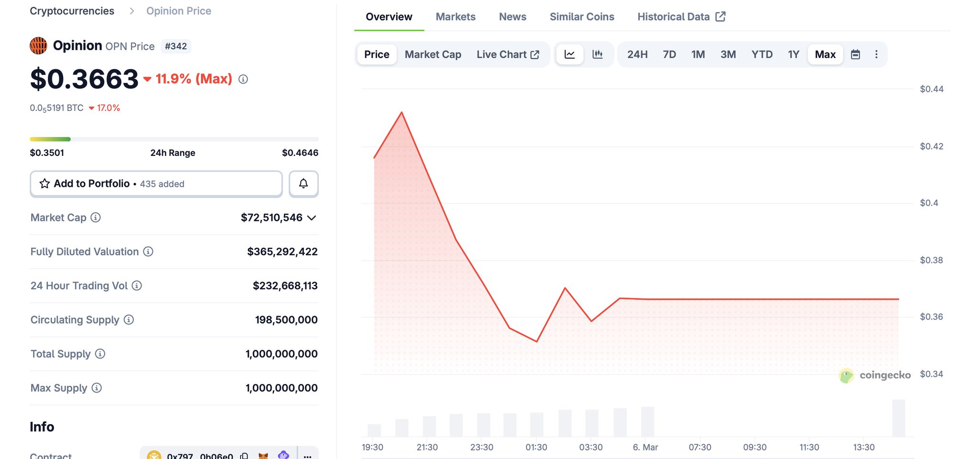Open the Markets tab

pos(455,17)
